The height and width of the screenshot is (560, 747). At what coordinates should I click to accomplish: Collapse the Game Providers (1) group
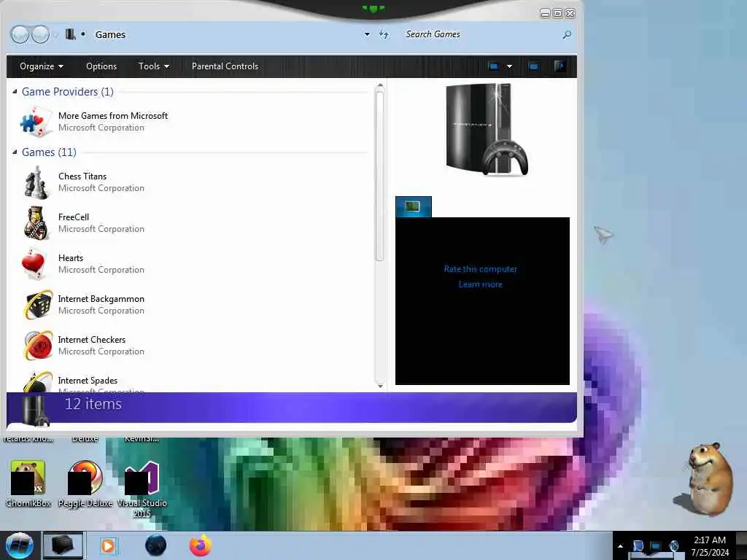point(15,91)
